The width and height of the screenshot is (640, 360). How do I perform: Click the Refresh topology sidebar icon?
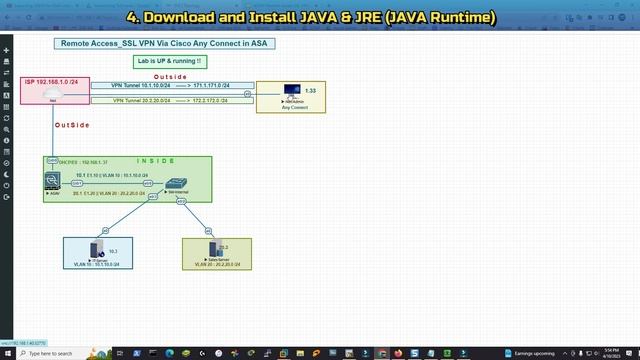[x=6, y=118]
